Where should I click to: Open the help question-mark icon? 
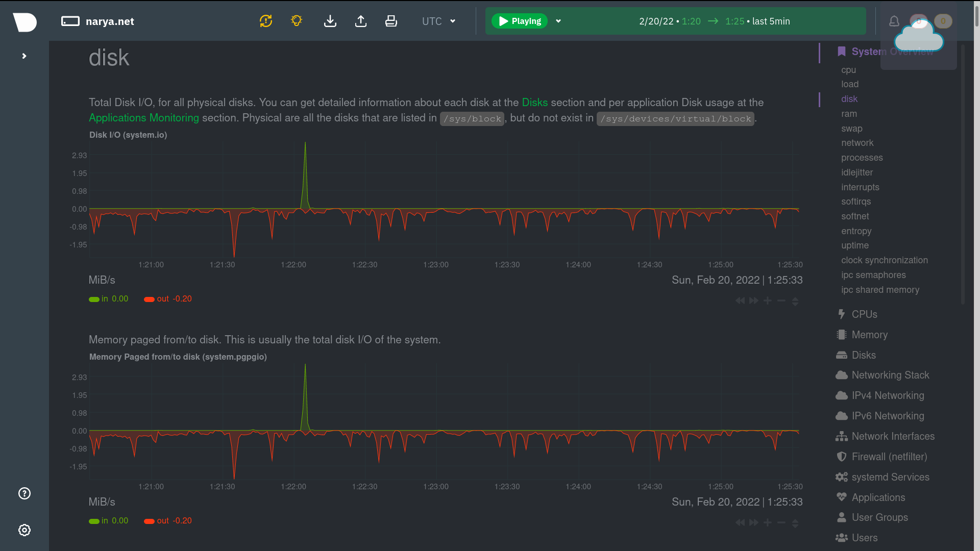24,493
